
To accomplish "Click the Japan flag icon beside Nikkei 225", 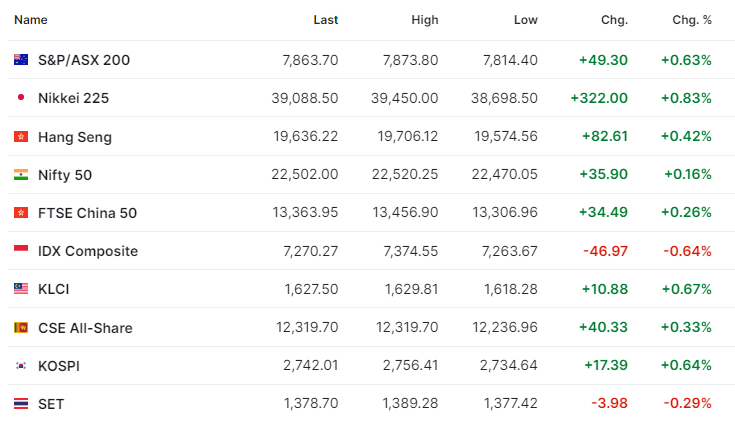I will (21, 98).
